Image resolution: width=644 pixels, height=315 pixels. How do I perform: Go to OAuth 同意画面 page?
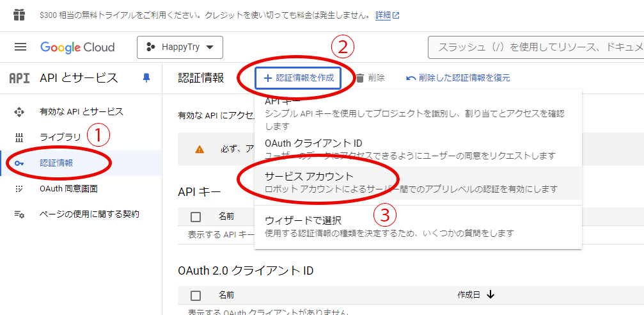(68, 189)
